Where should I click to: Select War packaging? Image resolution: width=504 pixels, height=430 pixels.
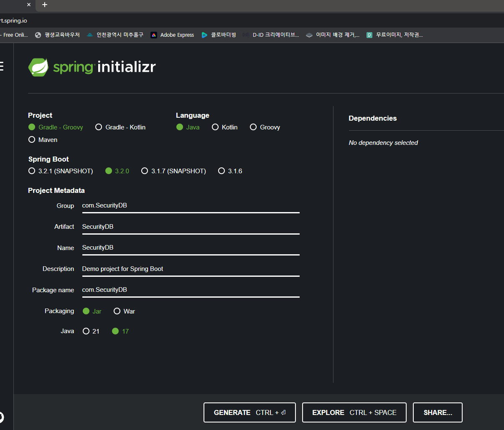124,311
